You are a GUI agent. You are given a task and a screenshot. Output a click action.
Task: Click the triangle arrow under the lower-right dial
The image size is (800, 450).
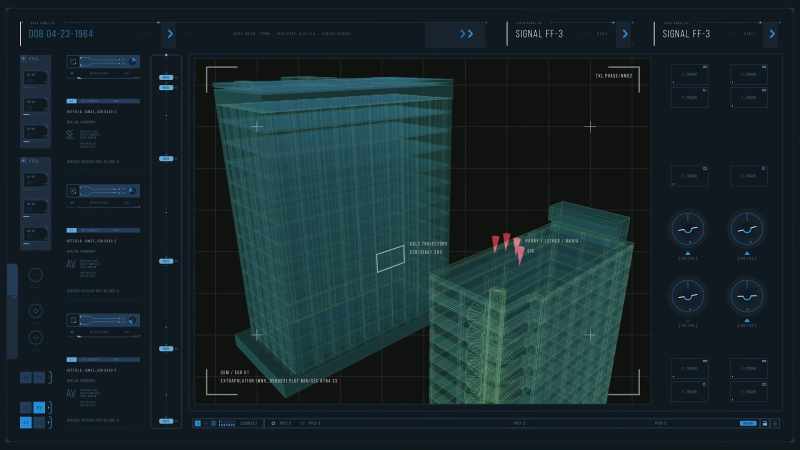pyautogui.click(x=747, y=320)
